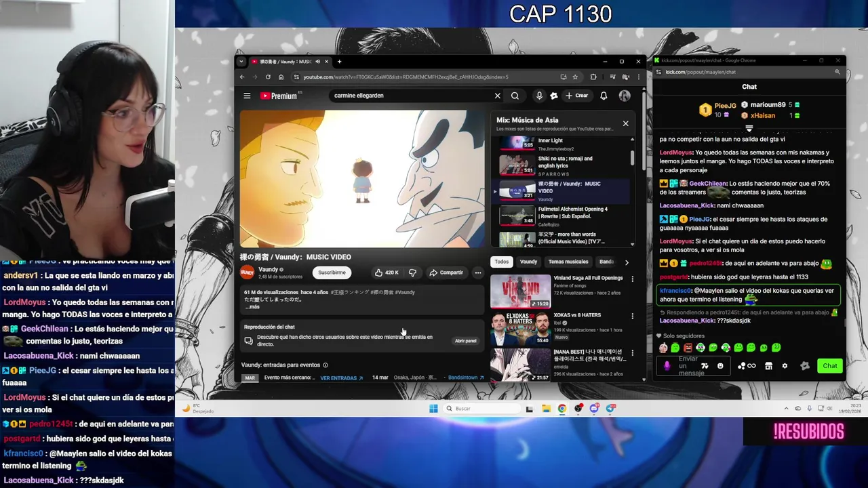This screenshot has width=868, height=488.
Task: Open options for NANA BEST video
Action: tap(633, 353)
